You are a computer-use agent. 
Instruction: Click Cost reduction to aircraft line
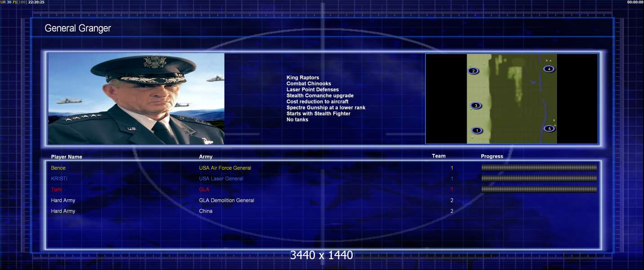tap(317, 102)
